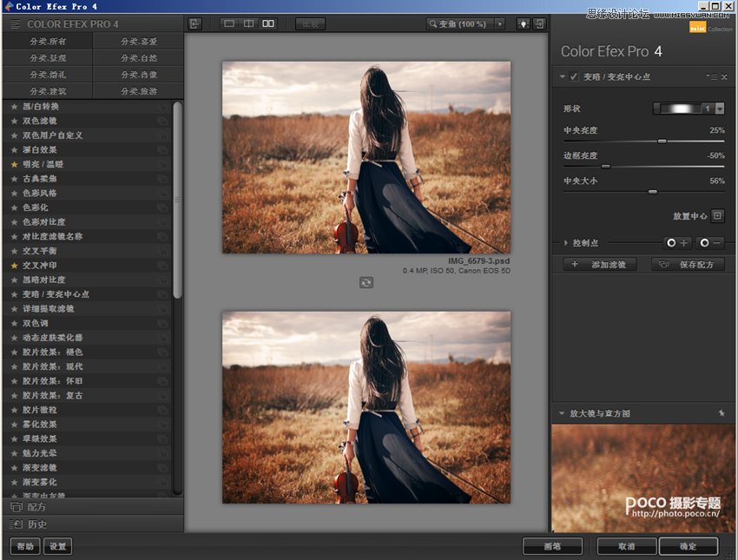The height and width of the screenshot is (560, 738).
Task: Toggle favorite star for 明亮 / 温暖
Action: (14, 164)
